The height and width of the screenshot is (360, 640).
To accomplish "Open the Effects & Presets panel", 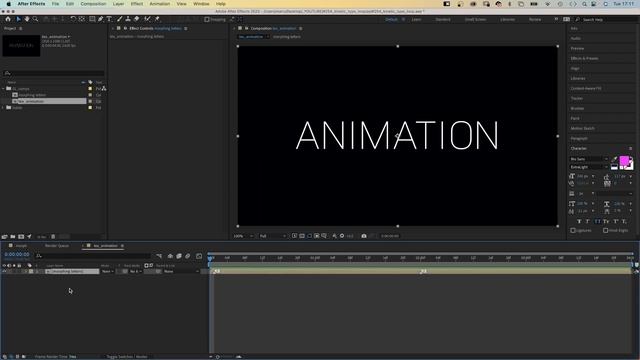I will 584,58.
